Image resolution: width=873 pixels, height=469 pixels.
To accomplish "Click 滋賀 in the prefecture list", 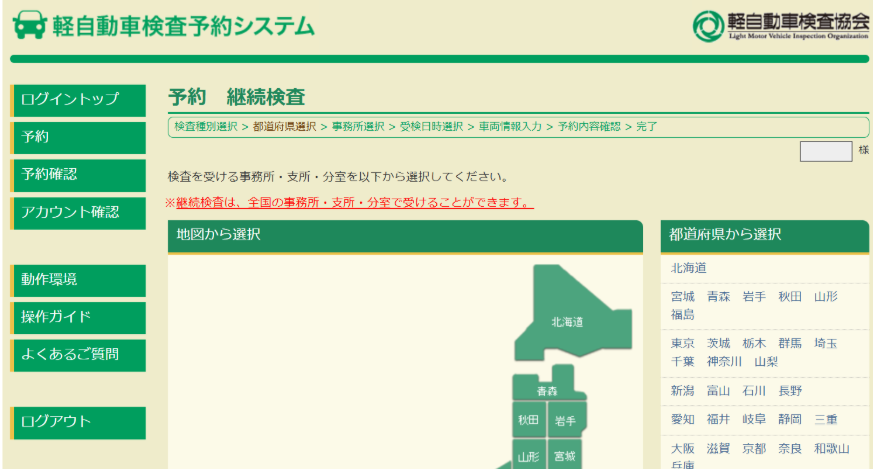I will pyautogui.click(x=718, y=448).
